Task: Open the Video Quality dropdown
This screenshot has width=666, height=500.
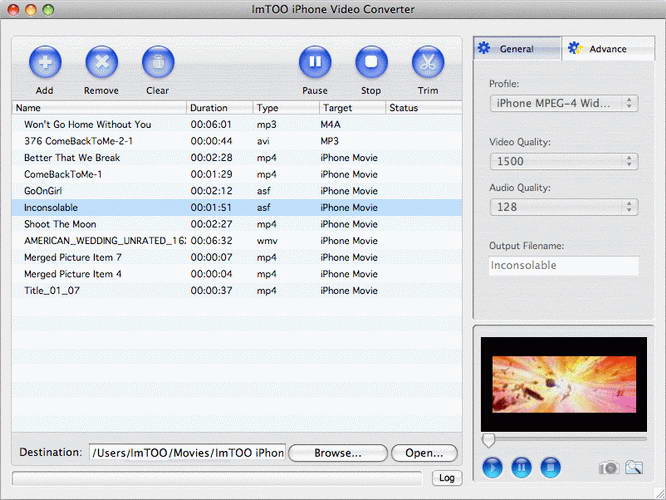Action: click(564, 161)
